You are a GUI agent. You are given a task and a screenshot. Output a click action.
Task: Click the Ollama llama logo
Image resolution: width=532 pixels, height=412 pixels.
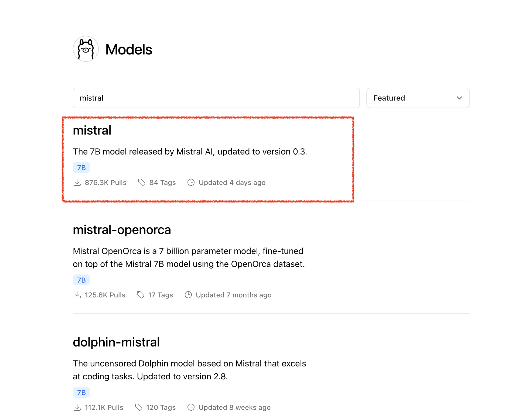(86, 49)
